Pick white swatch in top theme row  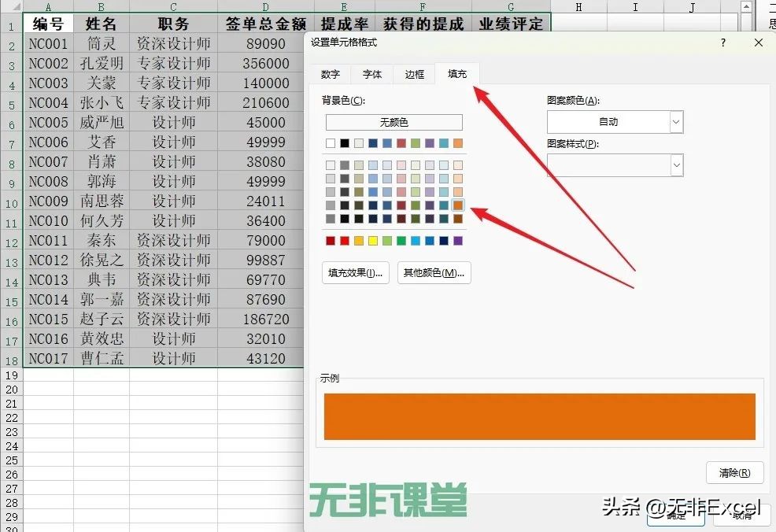(331, 143)
